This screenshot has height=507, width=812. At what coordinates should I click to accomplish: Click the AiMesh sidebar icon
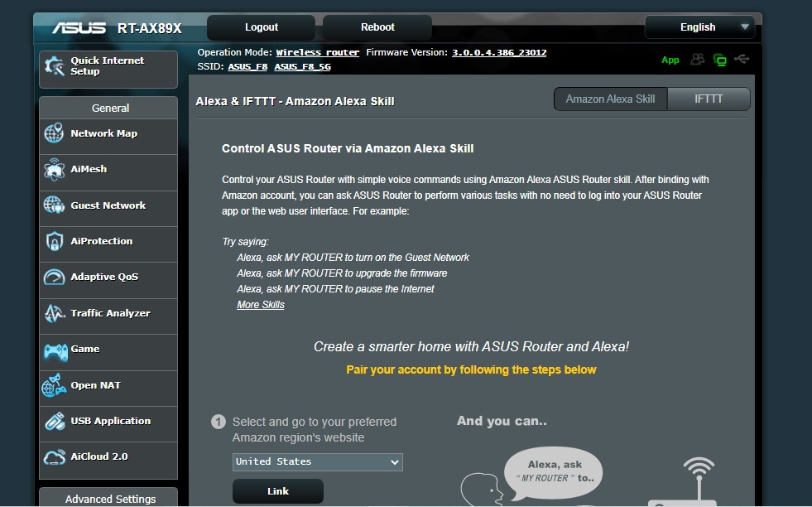[x=55, y=169]
